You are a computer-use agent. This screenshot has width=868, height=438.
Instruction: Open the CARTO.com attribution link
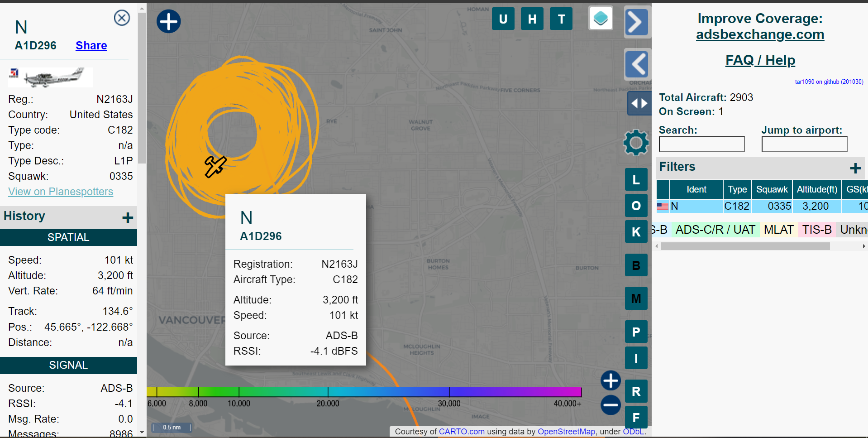462,432
